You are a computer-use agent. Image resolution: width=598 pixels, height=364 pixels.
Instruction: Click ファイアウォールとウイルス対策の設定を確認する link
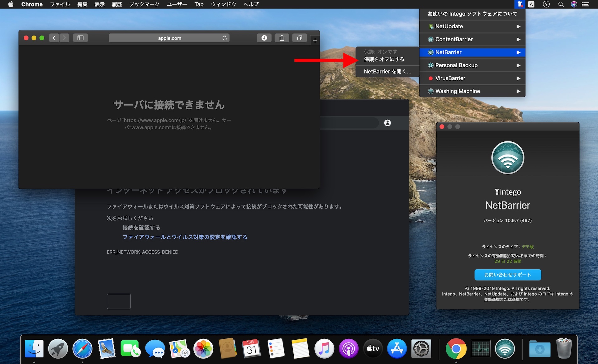(x=183, y=236)
